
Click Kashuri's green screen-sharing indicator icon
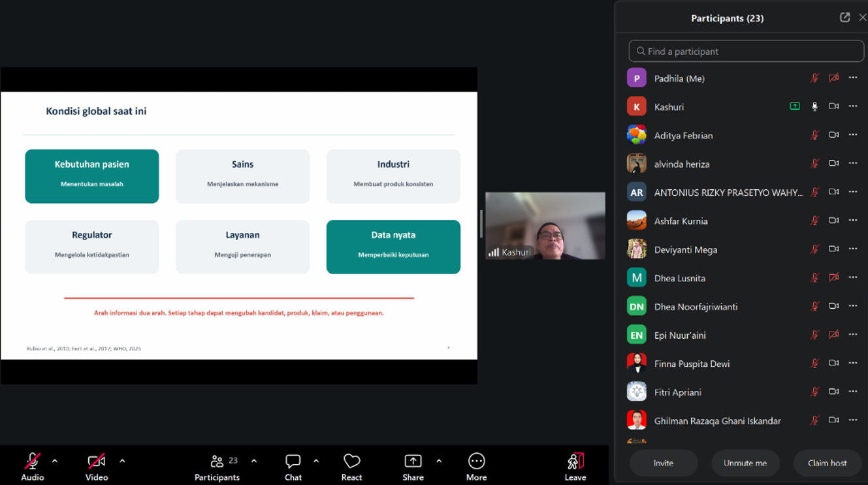pyautogui.click(x=795, y=106)
